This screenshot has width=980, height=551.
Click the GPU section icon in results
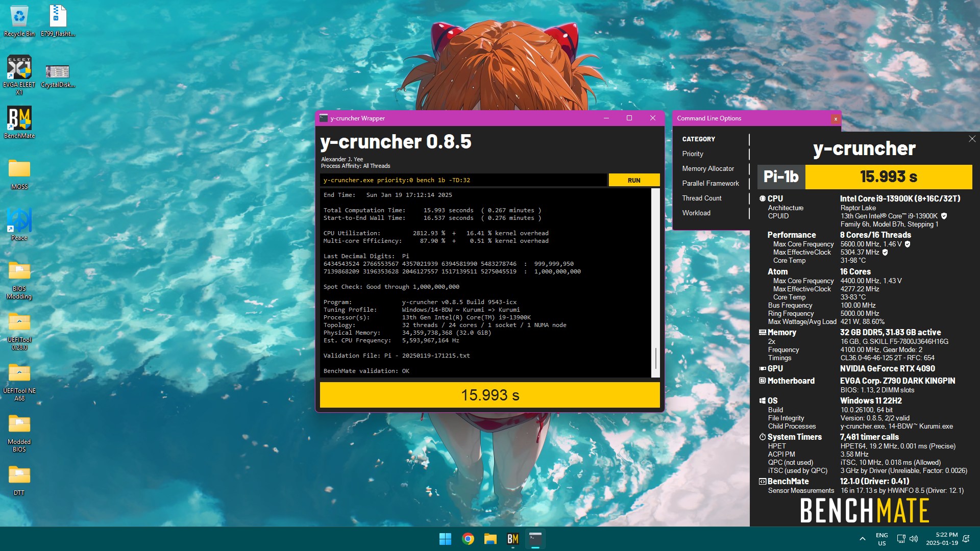762,368
